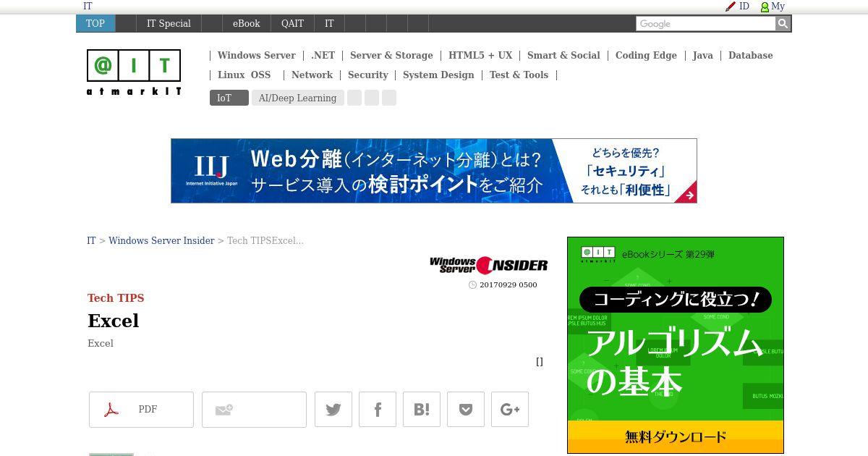
Task: Click the Tech TIPS series label
Action: (116, 297)
